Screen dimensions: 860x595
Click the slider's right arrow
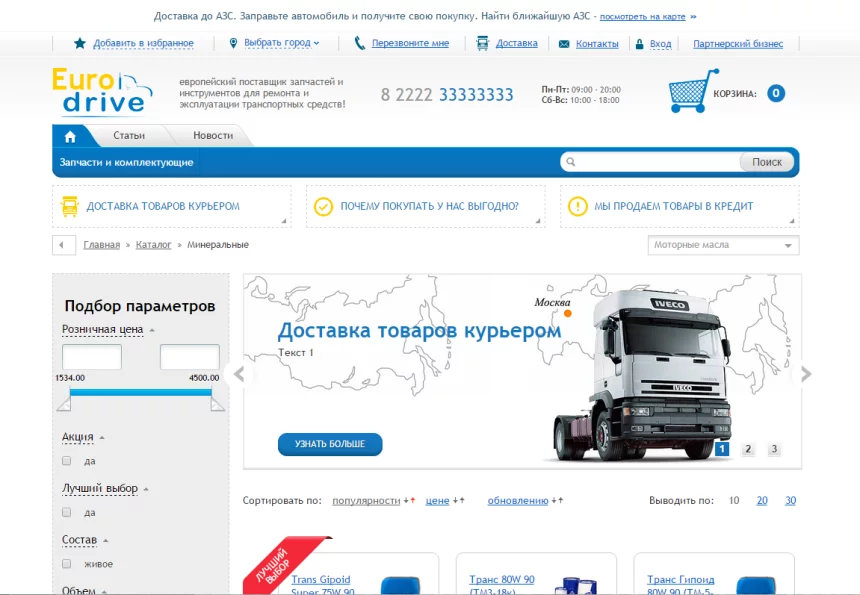[x=806, y=374]
